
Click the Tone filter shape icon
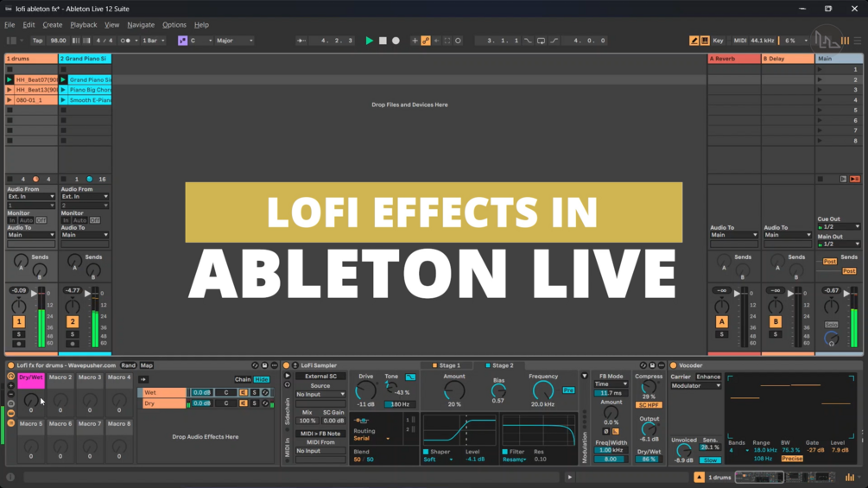tap(410, 377)
